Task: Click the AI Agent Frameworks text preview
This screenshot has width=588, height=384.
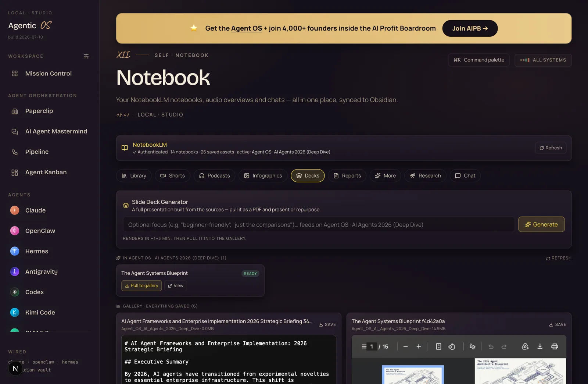Action: [229, 359]
